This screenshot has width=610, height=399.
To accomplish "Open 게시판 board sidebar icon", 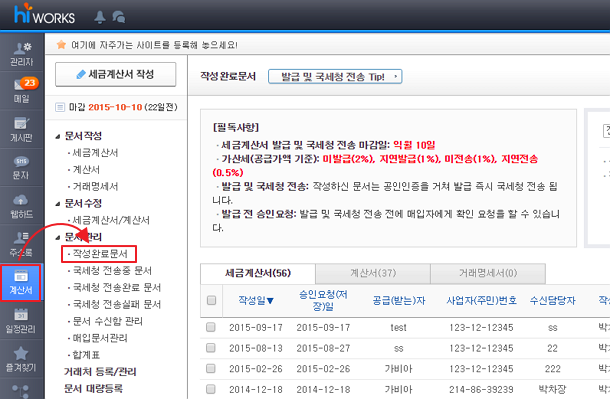I will [x=22, y=129].
